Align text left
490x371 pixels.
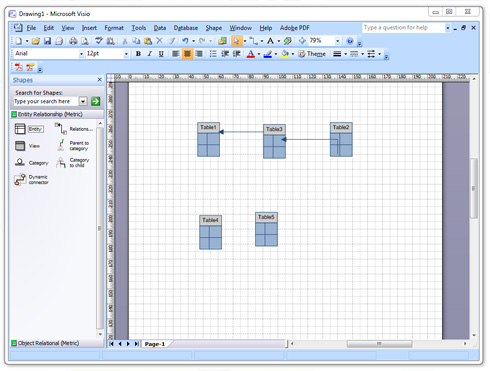coord(175,54)
